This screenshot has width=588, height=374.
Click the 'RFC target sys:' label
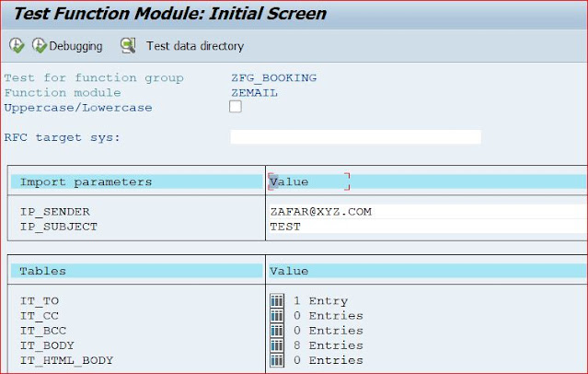pos(63,137)
